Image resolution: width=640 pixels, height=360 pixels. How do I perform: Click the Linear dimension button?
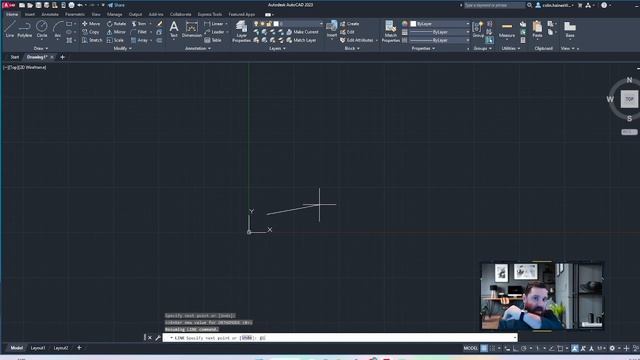[214, 24]
